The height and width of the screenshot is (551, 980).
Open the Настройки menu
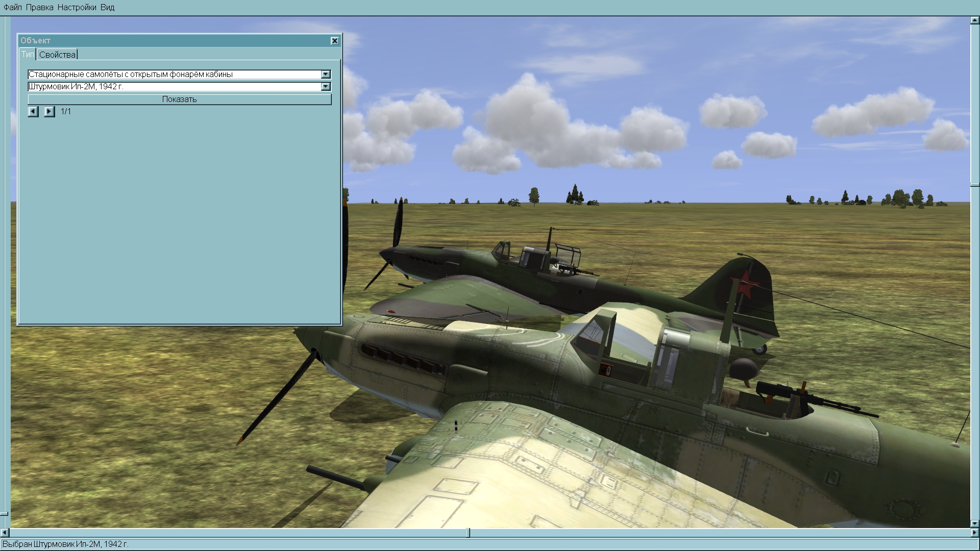point(77,7)
